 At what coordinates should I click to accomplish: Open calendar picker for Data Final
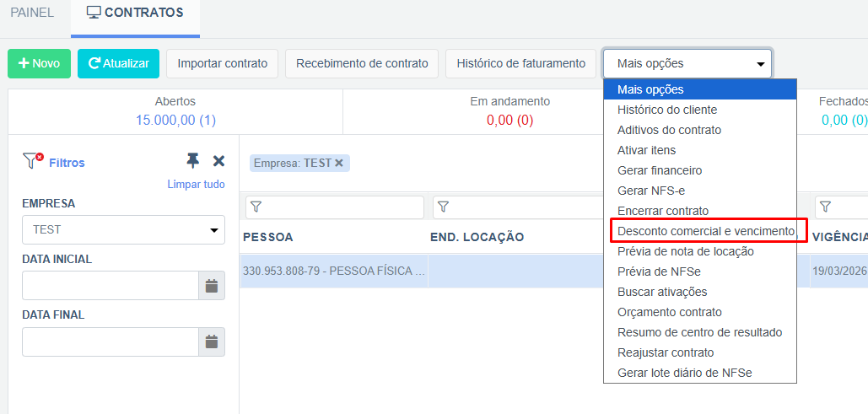click(212, 341)
